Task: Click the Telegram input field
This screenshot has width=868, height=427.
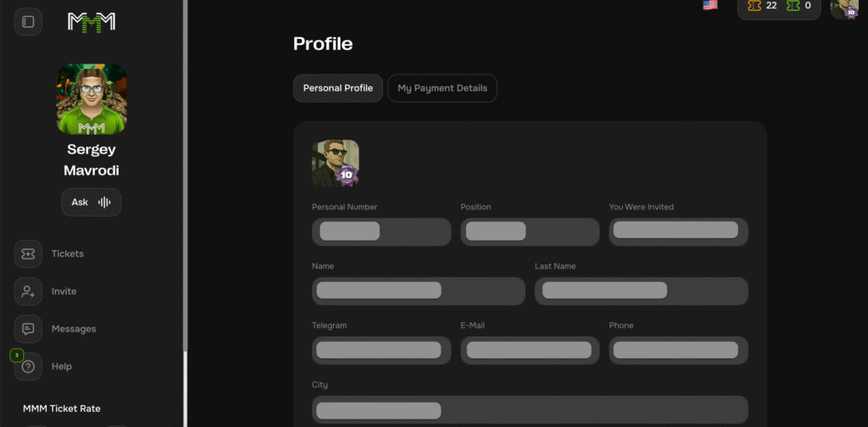Action: tap(381, 350)
